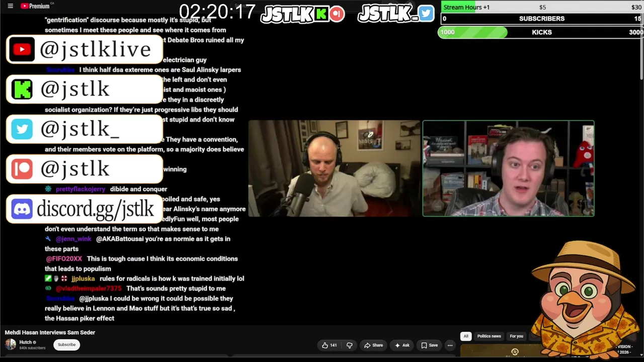Click the 02:20:17 stream timer
This screenshot has width=644, height=362.
pos(217,12)
